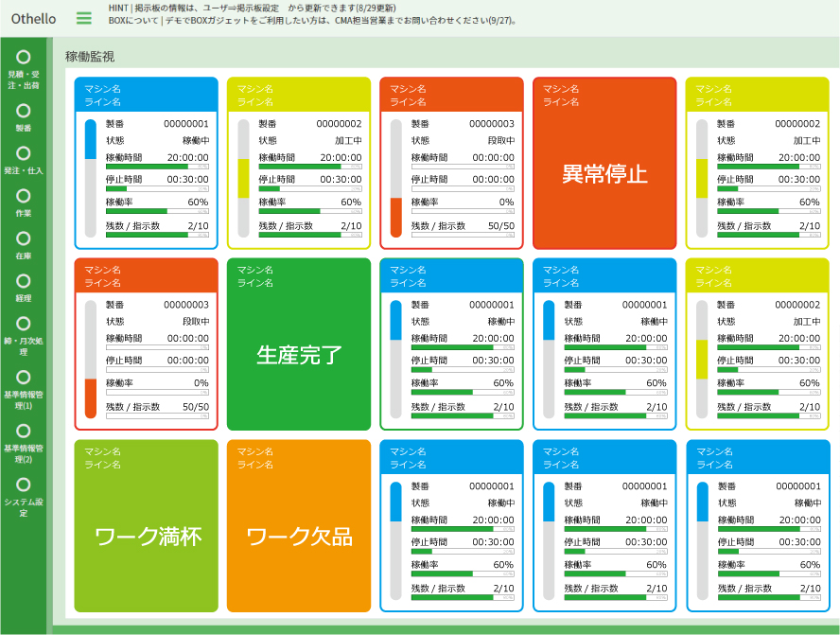Image resolution: width=840 pixels, height=635 pixels.
Task: Open the red 異常停止 machine card
Action: point(604,163)
